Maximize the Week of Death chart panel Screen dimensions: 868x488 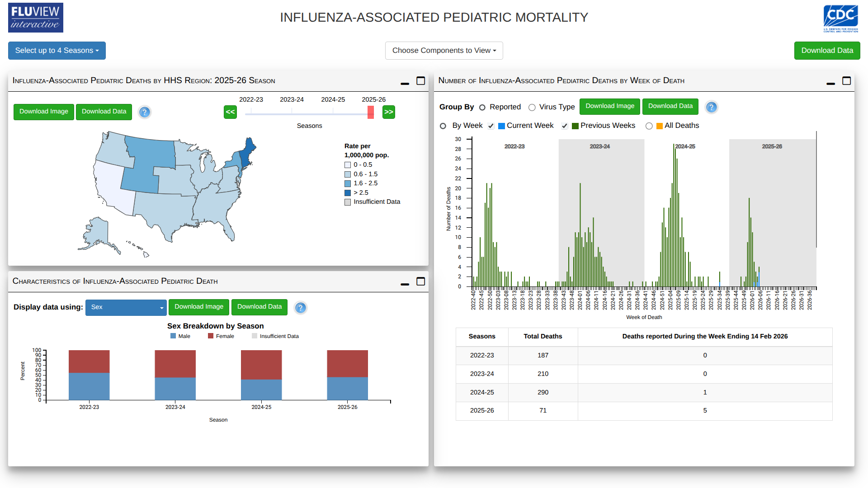coord(846,81)
